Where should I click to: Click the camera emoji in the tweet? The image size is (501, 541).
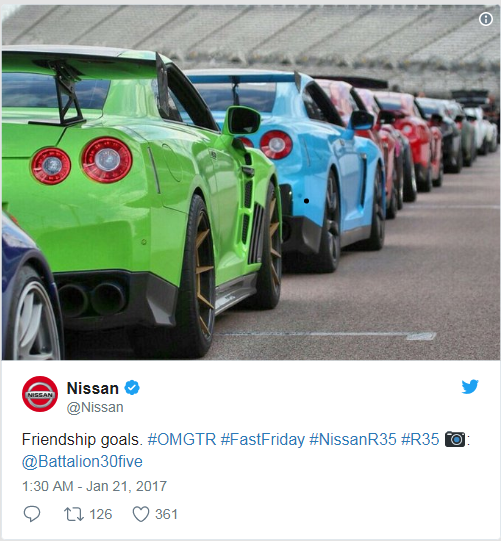coord(455,439)
